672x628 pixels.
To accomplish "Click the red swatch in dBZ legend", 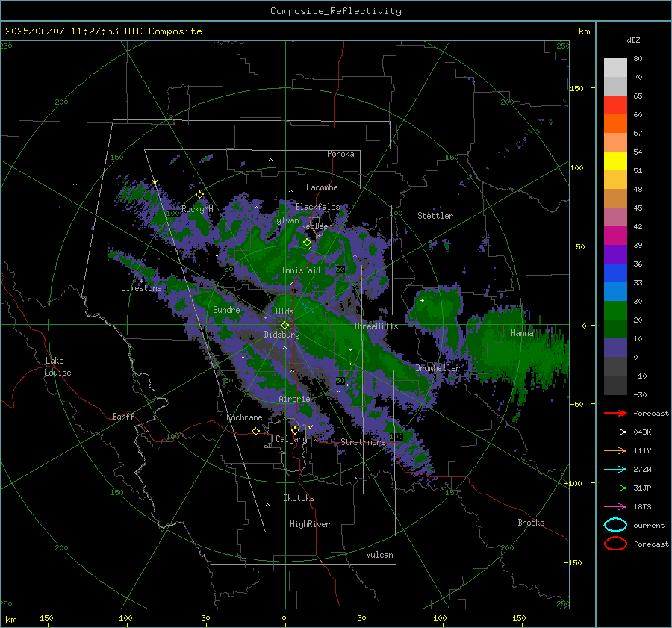I will tap(615, 105).
